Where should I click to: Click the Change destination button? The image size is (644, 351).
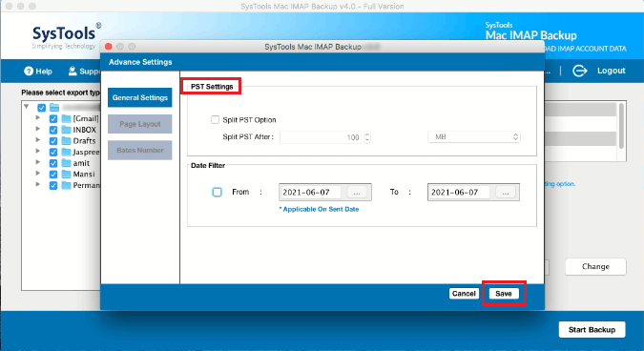tap(595, 266)
